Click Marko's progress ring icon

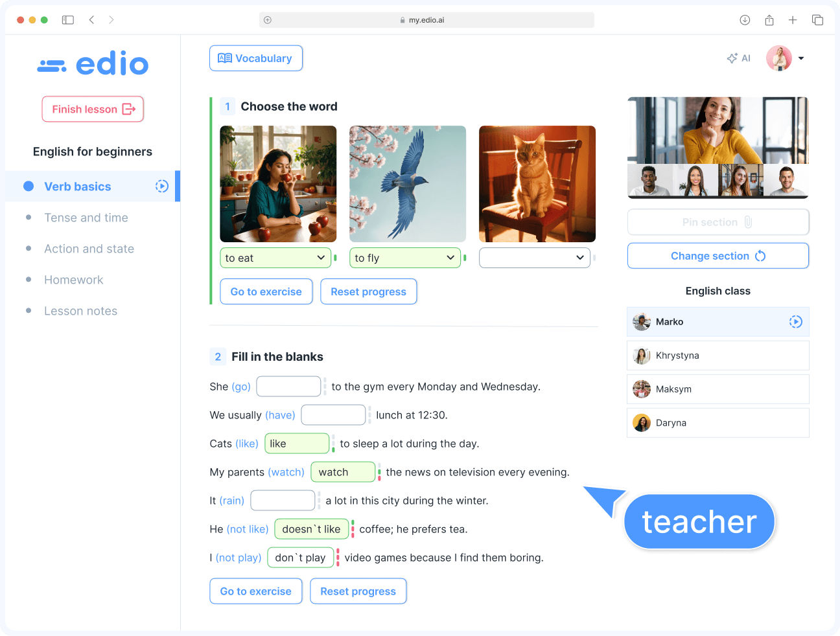coord(795,321)
